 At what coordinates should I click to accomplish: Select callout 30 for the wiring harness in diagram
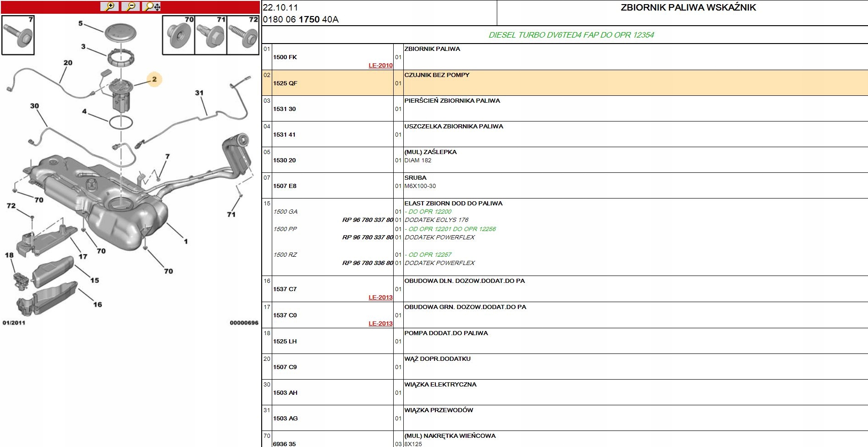34,106
